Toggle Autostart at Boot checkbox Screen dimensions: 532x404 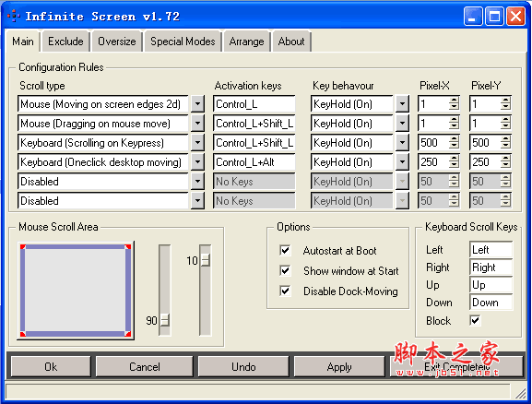pos(285,251)
